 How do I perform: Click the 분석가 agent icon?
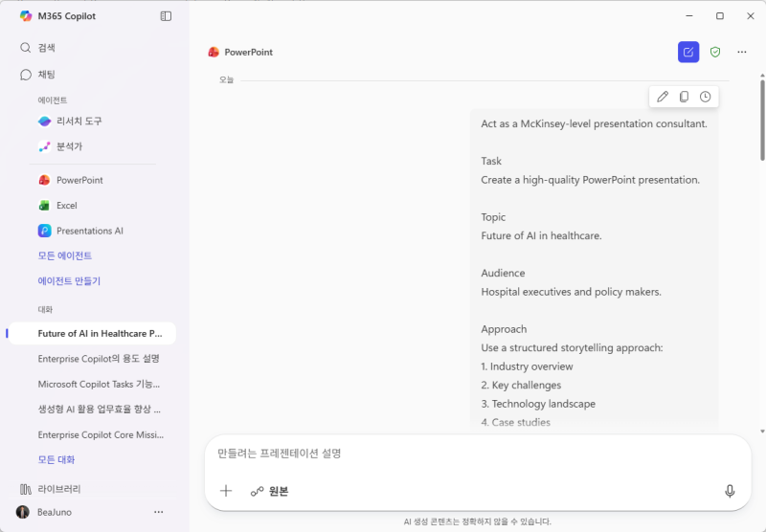[x=44, y=146]
